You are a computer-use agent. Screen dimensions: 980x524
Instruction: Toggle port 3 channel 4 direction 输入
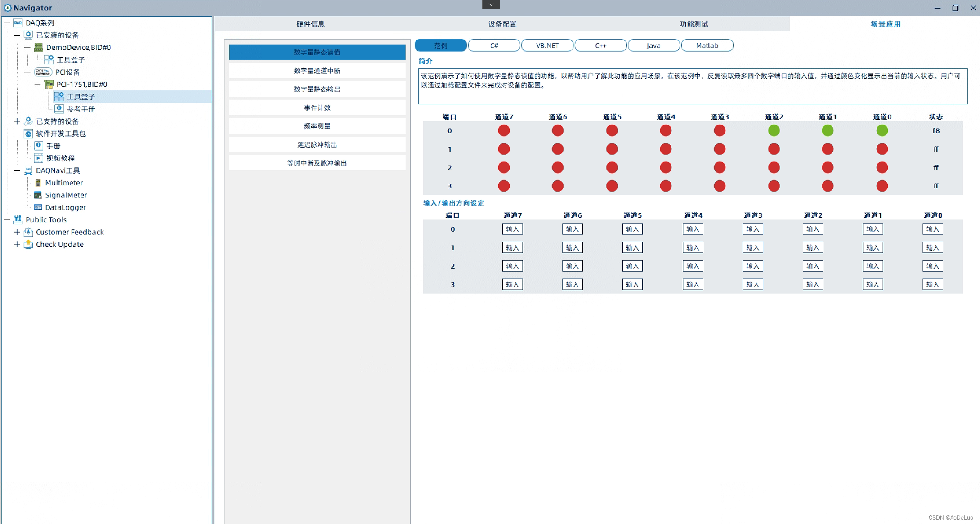(x=693, y=285)
